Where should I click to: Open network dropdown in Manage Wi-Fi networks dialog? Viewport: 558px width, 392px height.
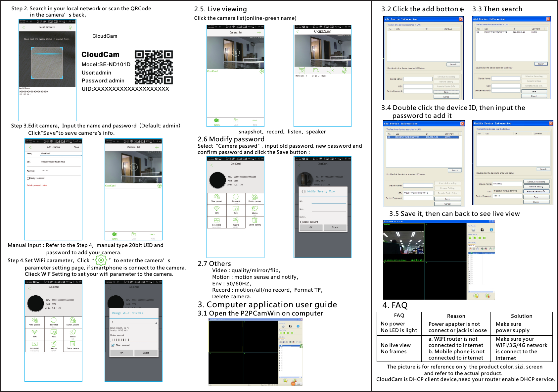(134, 322)
